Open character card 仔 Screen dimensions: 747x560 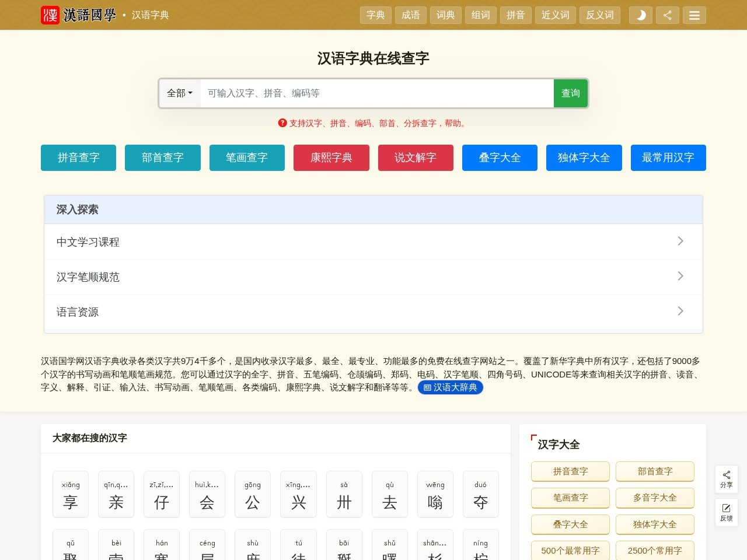click(x=162, y=494)
